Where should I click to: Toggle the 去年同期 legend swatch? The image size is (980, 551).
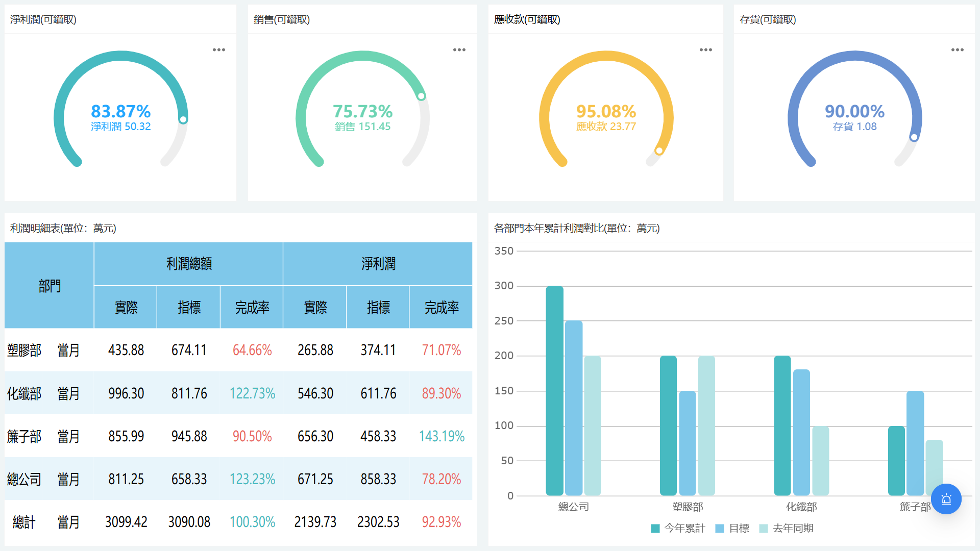[764, 529]
